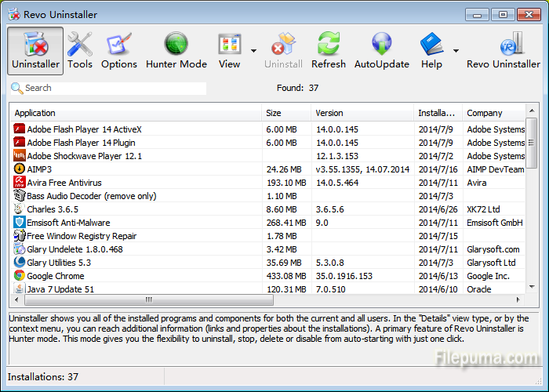
Task: Select Avira Free Antivirus entry
Action: [64, 183]
